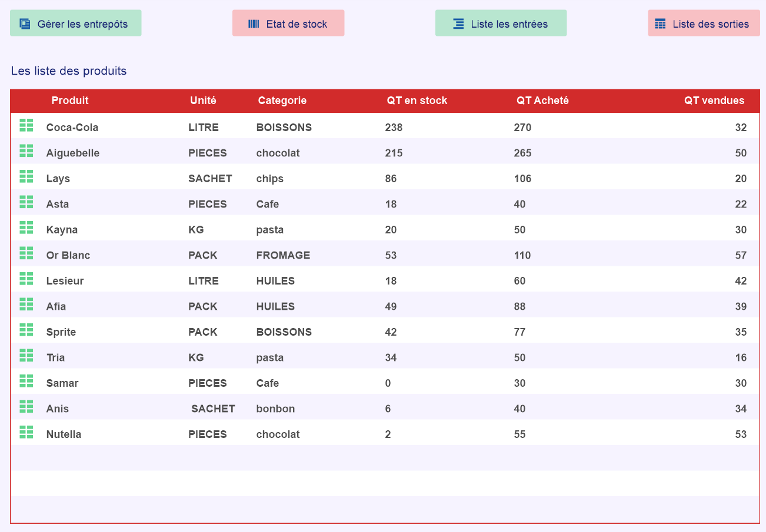The width and height of the screenshot is (766, 532).
Task: Click sold quantity 53 for Nutella
Action: [x=741, y=434]
